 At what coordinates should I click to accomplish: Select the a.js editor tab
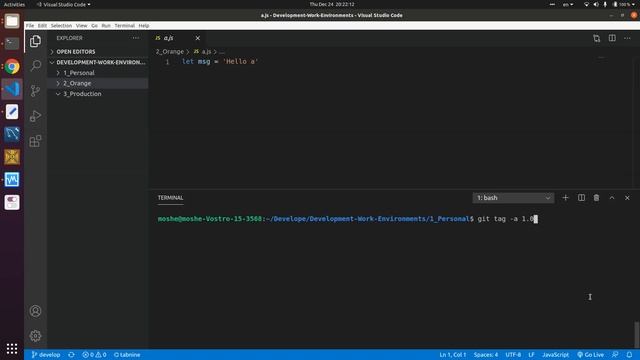point(178,38)
